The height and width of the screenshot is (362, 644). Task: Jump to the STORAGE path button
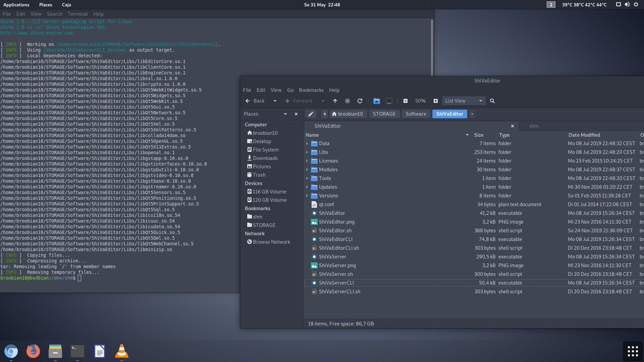pos(384,114)
